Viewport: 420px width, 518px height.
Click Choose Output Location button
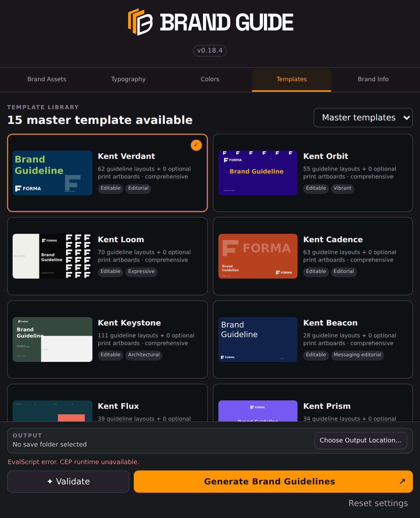tap(361, 440)
